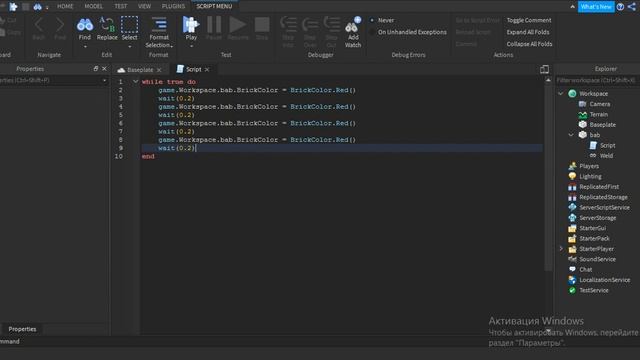Open the MODEL ribbon tab
Viewport: 640px width, 360px height.
tap(93, 6)
